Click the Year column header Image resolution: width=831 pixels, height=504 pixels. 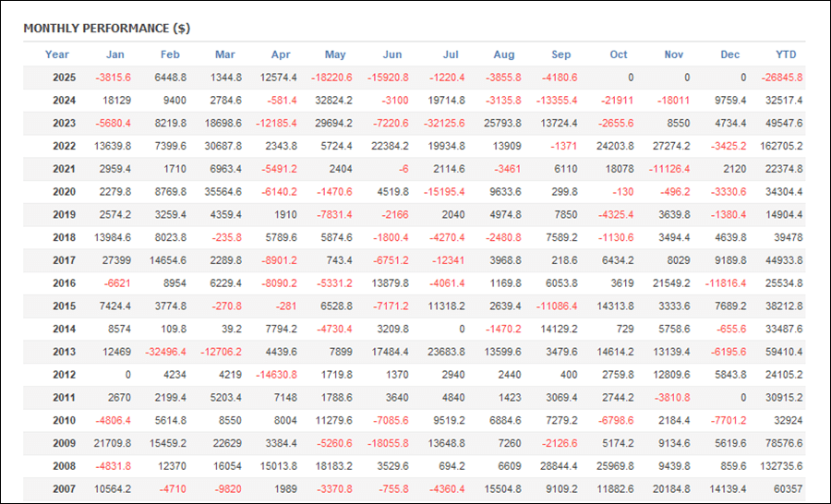coord(57,54)
